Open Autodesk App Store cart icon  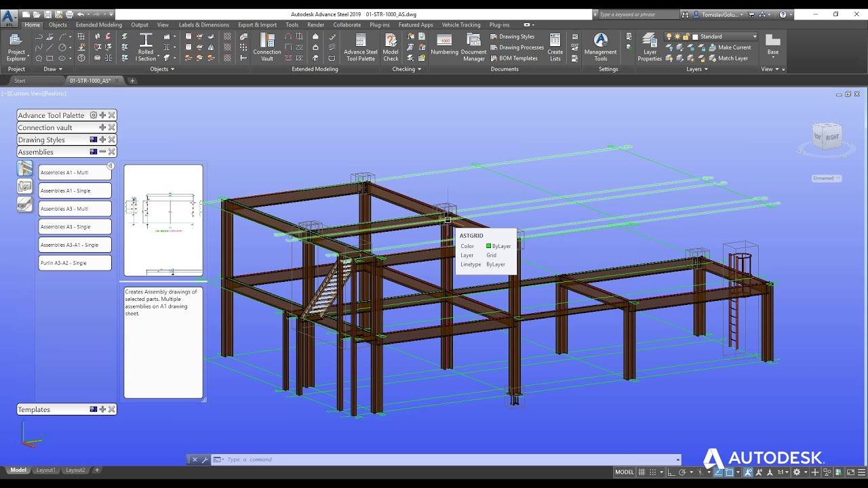753,14
